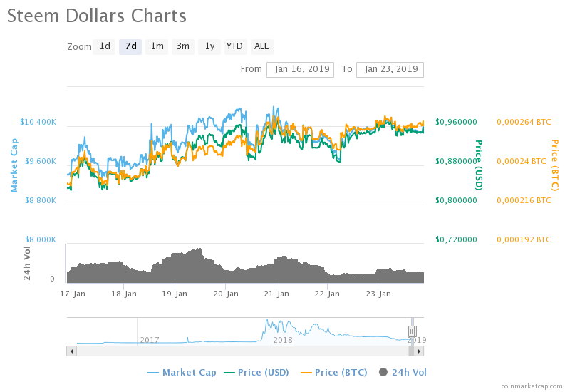
Task: Click the 19. Jan axis label
Action: tap(175, 294)
